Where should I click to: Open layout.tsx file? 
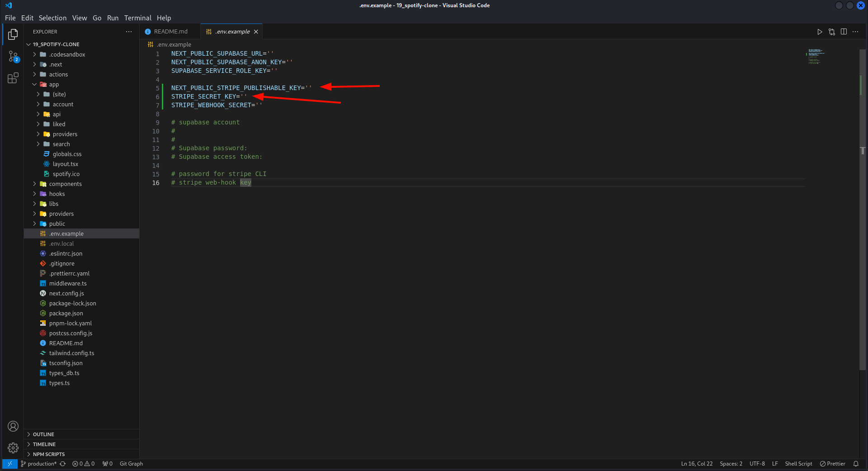click(81, 164)
